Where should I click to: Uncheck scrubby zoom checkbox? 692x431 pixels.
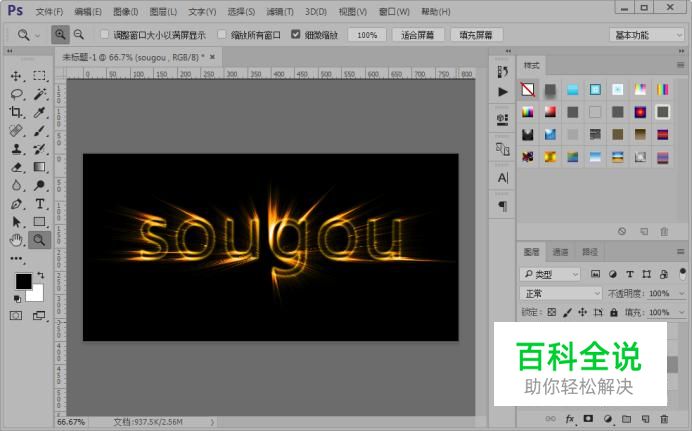296,34
